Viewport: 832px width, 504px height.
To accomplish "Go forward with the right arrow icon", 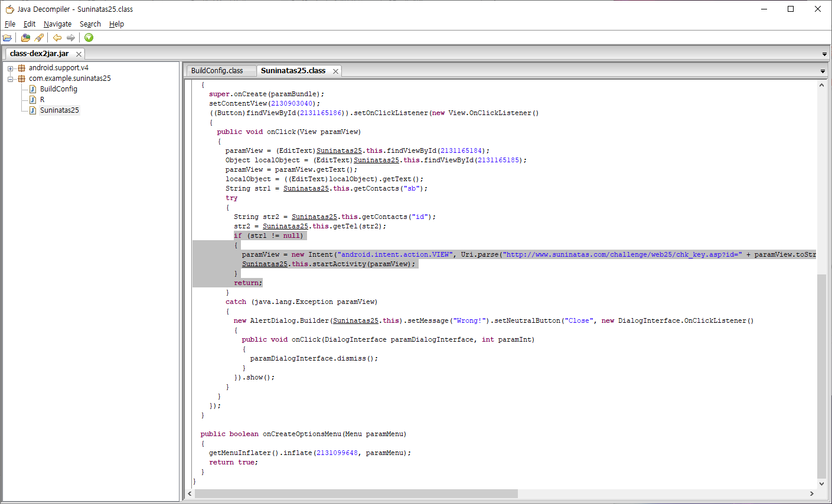I will tap(71, 38).
